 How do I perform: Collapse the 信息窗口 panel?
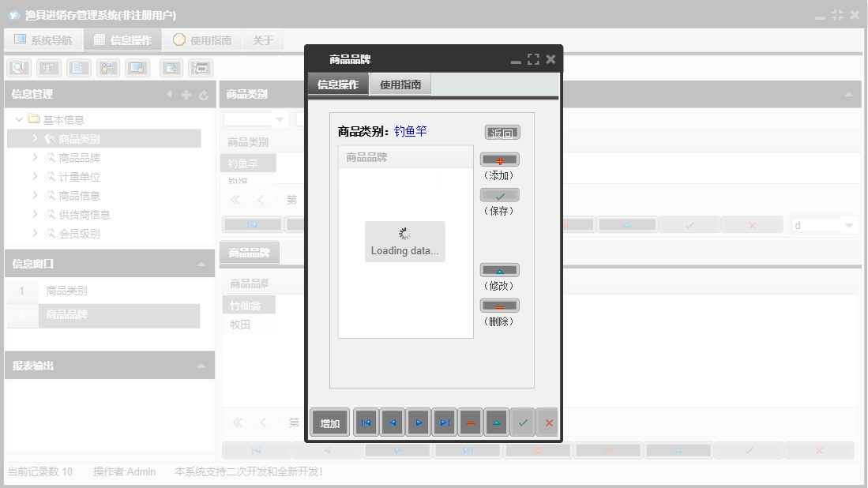201,264
